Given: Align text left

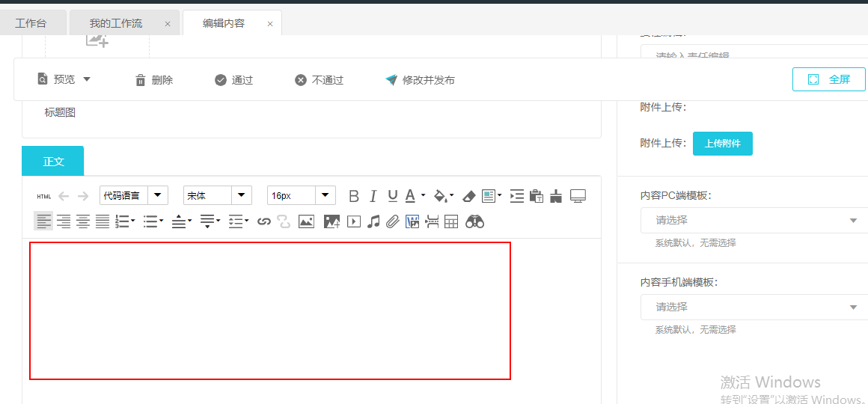Looking at the screenshot, I should (43, 222).
